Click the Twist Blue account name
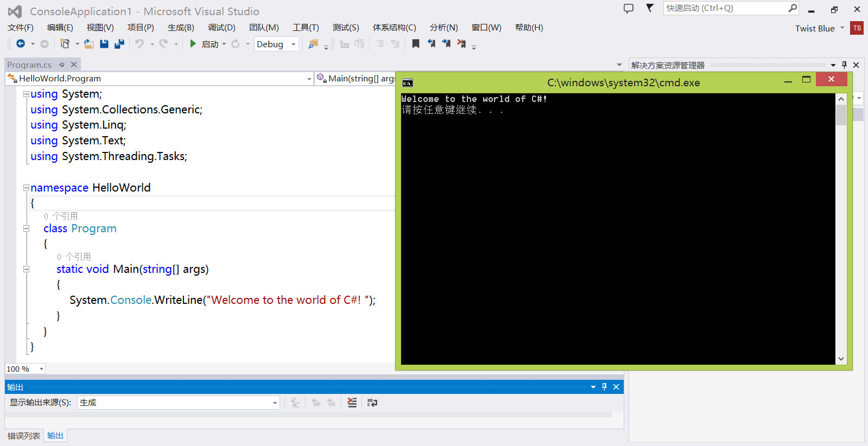 [815, 28]
